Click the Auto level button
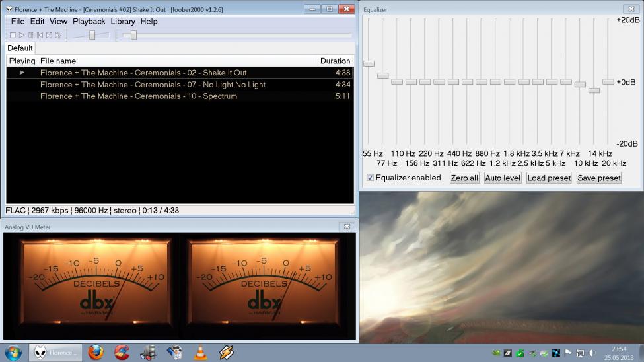The width and height of the screenshot is (644, 362). [503, 178]
